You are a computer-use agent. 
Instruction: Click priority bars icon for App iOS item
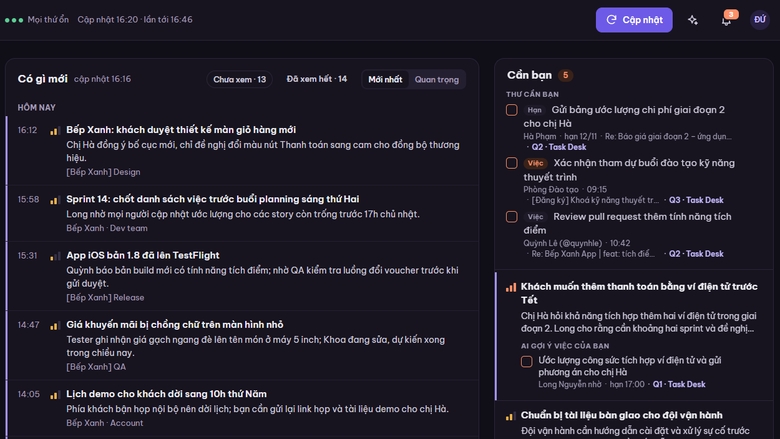click(55, 256)
